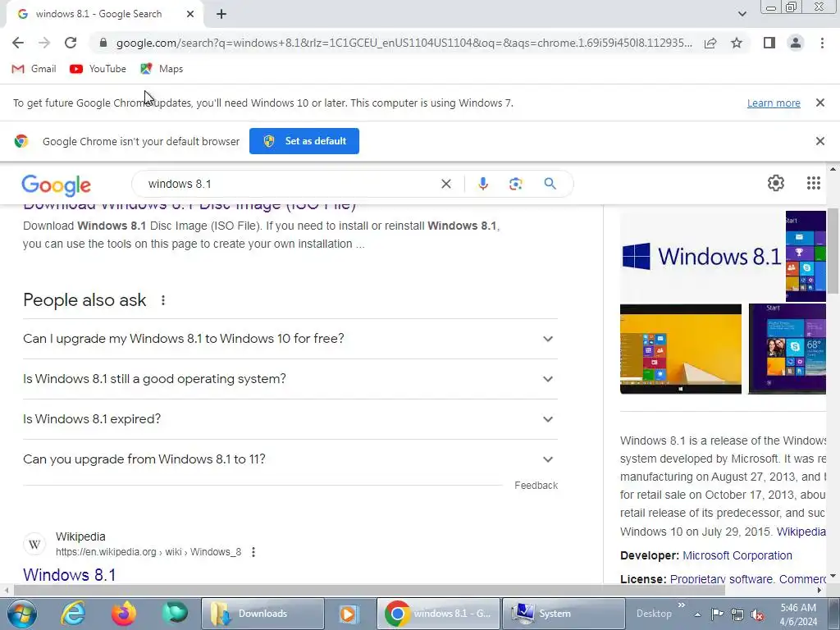Image resolution: width=840 pixels, height=630 pixels.
Task: Expand the Desktop toolbar chevron
Action: (682, 605)
